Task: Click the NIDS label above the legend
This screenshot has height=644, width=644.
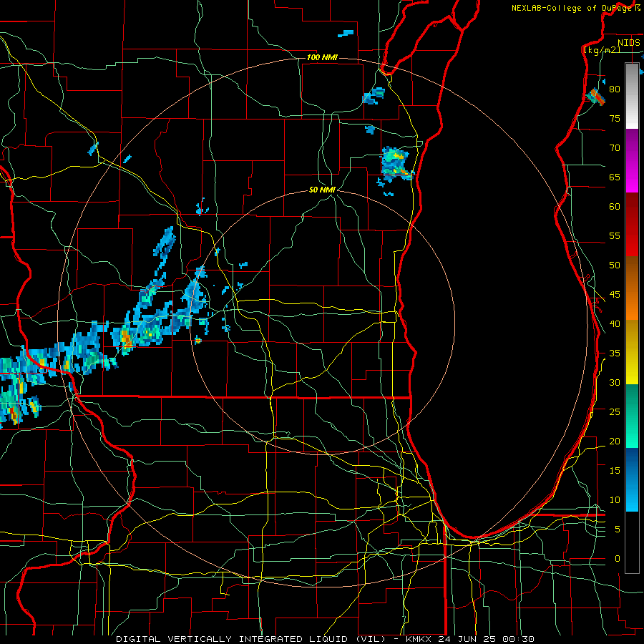Action: (629, 43)
